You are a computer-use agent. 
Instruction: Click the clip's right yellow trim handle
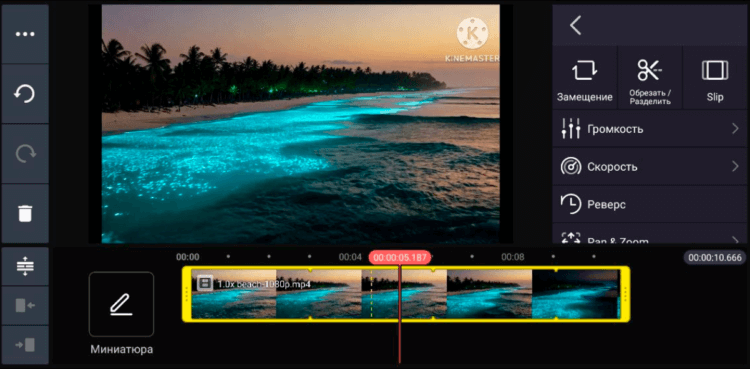click(x=625, y=294)
